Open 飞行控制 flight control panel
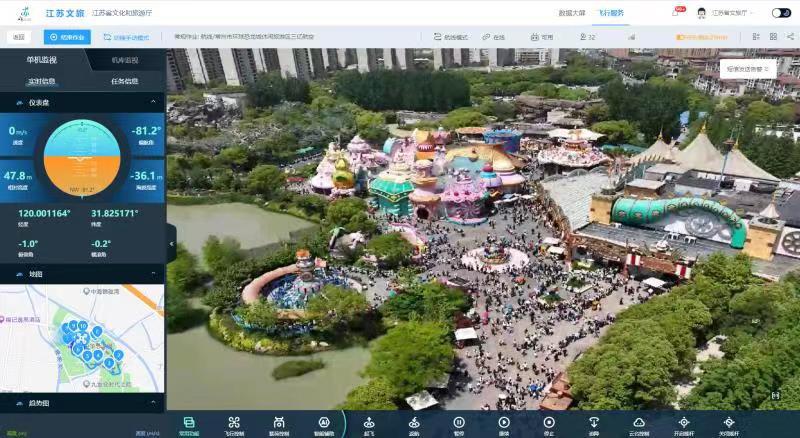Image resolution: width=800 pixels, height=438 pixels. coord(234,423)
